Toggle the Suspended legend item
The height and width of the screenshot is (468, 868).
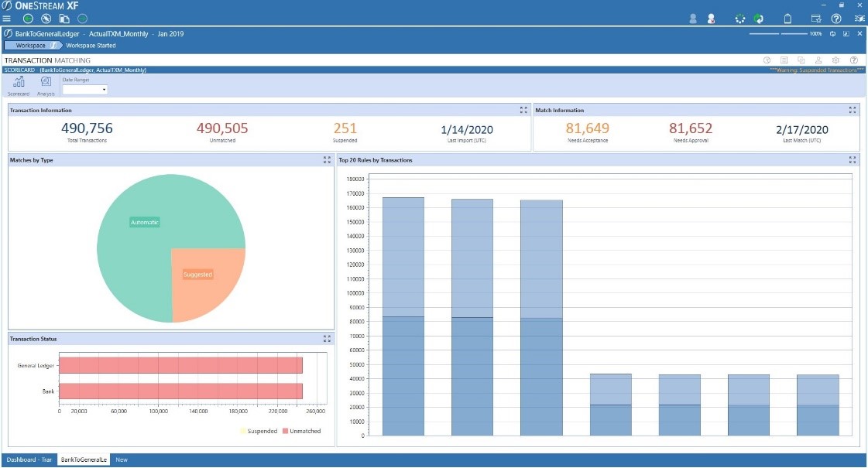coord(259,431)
